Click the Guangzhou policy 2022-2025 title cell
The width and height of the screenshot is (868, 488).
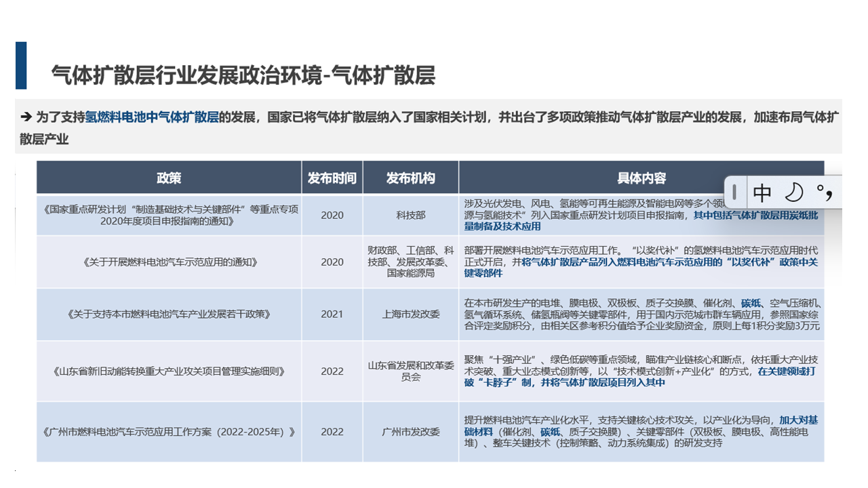pyautogui.click(x=169, y=432)
